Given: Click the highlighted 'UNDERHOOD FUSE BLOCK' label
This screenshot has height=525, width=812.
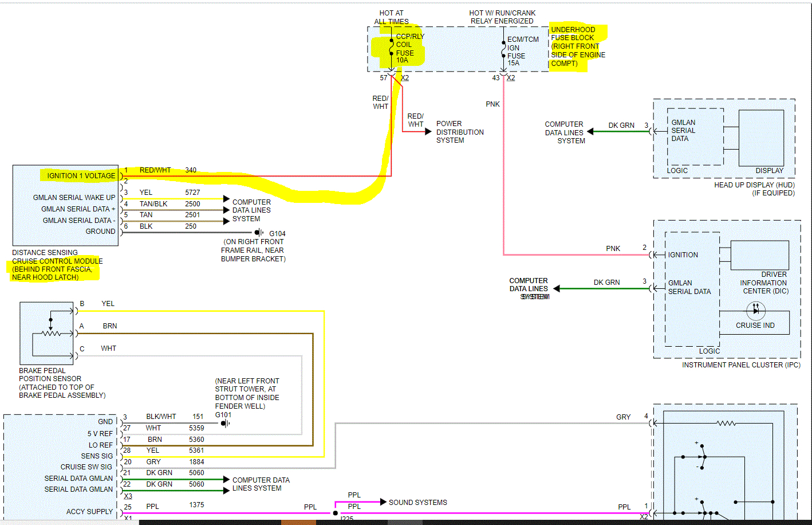Looking at the screenshot, I should 573,33.
